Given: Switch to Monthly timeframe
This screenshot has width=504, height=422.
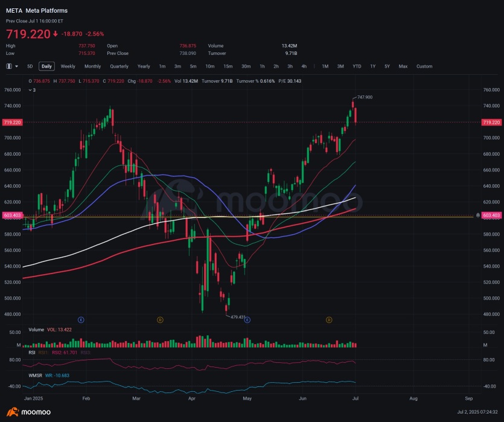Looking at the screenshot, I should [x=92, y=66].
